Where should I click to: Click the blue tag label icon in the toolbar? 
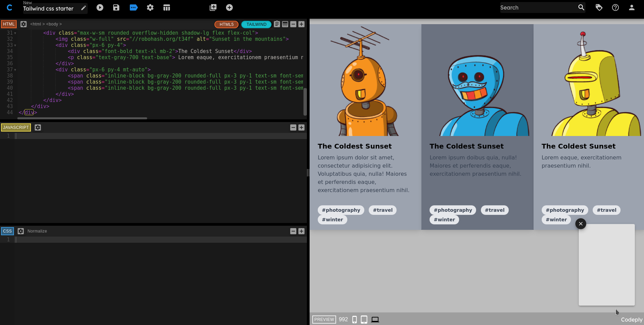pos(134,7)
